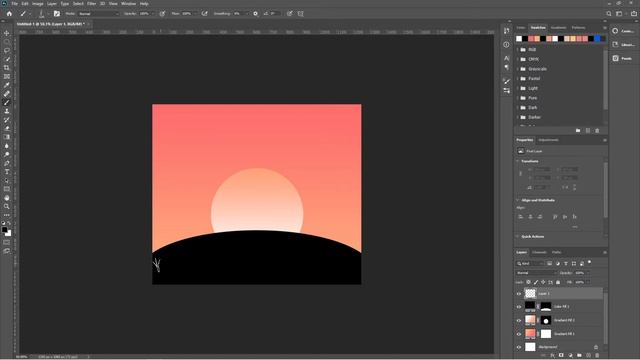Hide Gradient Fill 1 layer eye
This screenshot has height=360, width=640.
click(519, 334)
